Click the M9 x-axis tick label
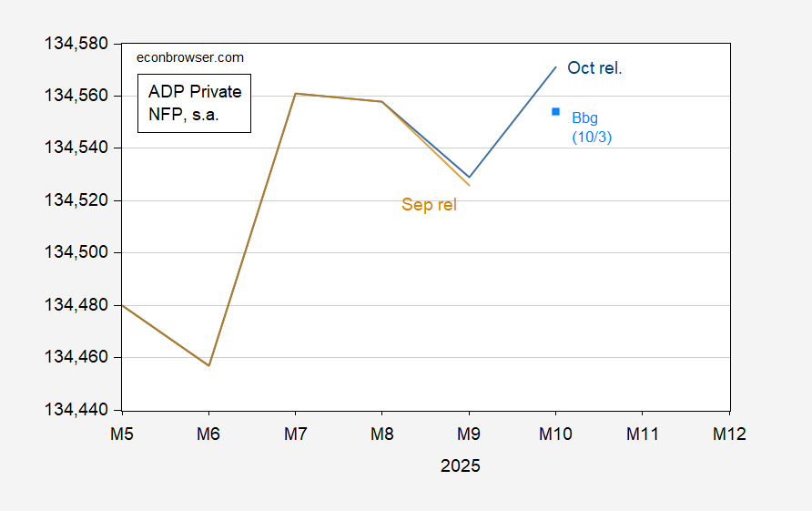Image resolution: width=812 pixels, height=511 pixels. [x=469, y=434]
